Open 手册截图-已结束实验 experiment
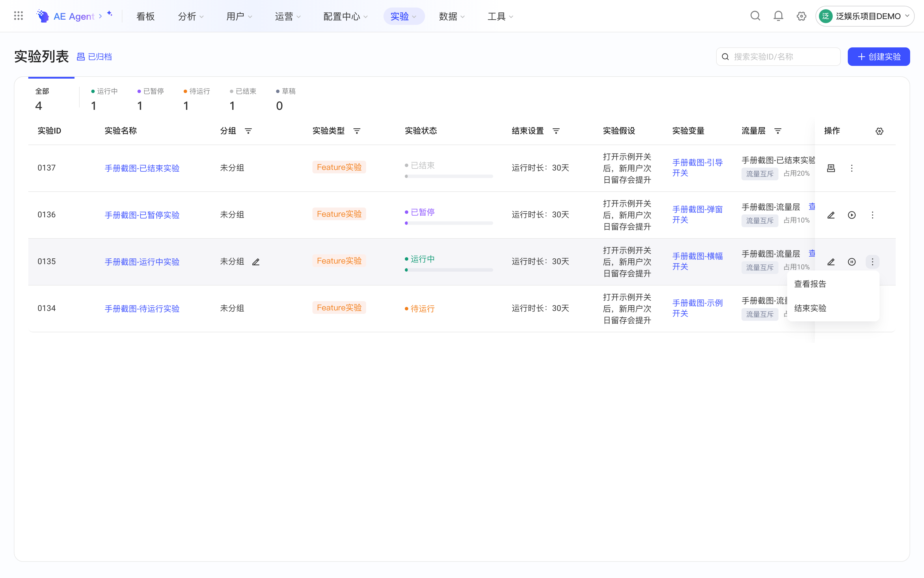924x578 pixels. point(142,168)
